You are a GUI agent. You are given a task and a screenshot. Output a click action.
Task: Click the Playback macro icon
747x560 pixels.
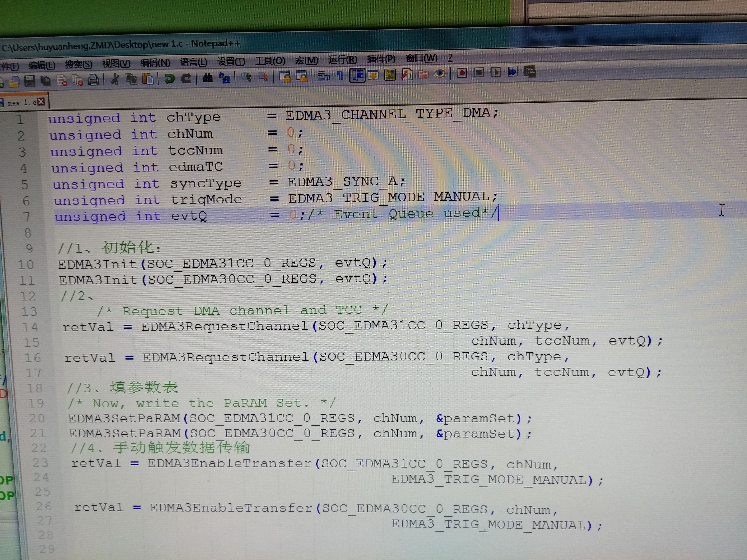[x=495, y=72]
